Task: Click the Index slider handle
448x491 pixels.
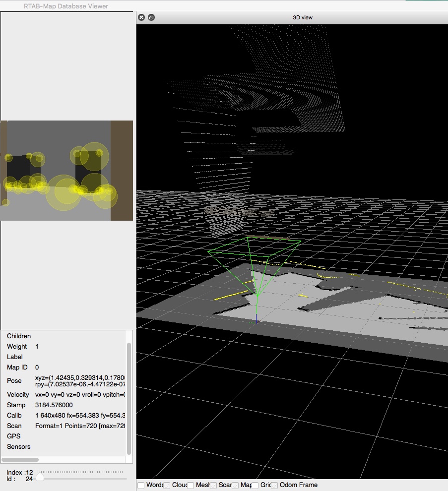Action: 40,478
